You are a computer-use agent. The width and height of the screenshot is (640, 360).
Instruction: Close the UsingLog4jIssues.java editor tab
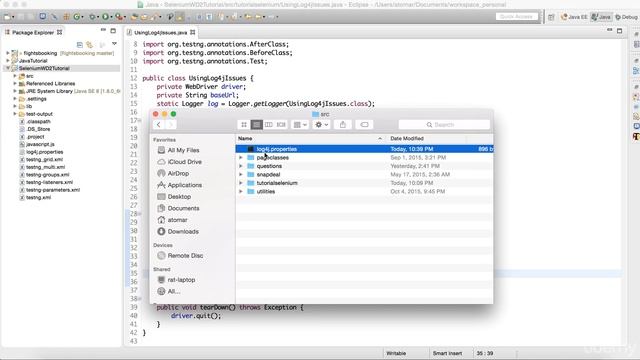(x=193, y=32)
